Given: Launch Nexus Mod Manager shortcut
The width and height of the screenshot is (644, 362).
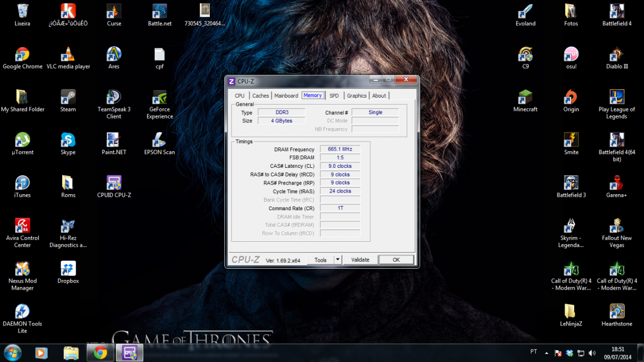Looking at the screenshot, I should click(x=23, y=276).
